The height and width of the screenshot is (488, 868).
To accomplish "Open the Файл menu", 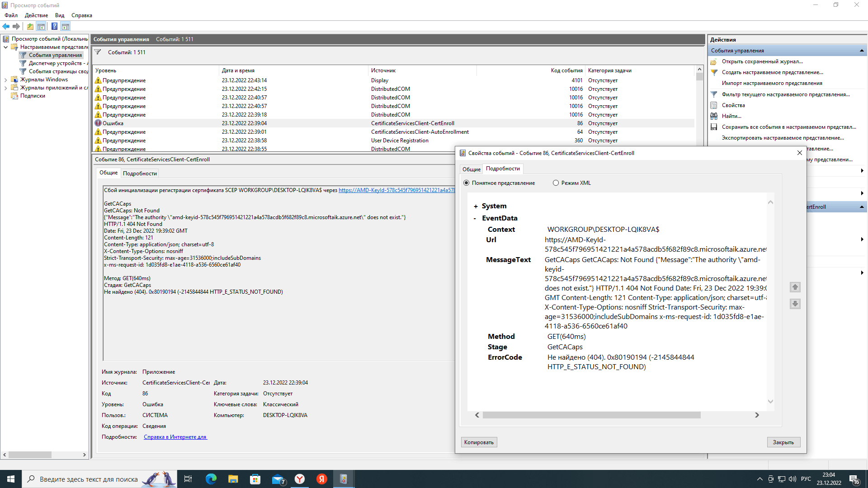I will pyautogui.click(x=11, y=15).
